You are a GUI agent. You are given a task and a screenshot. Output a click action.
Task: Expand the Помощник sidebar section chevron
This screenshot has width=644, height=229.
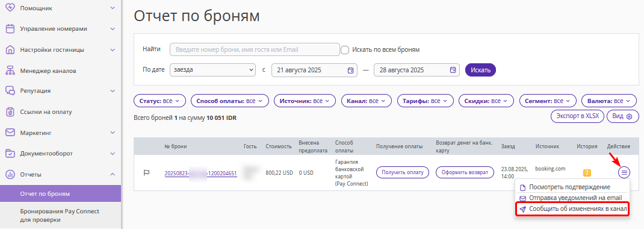[x=113, y=8]
